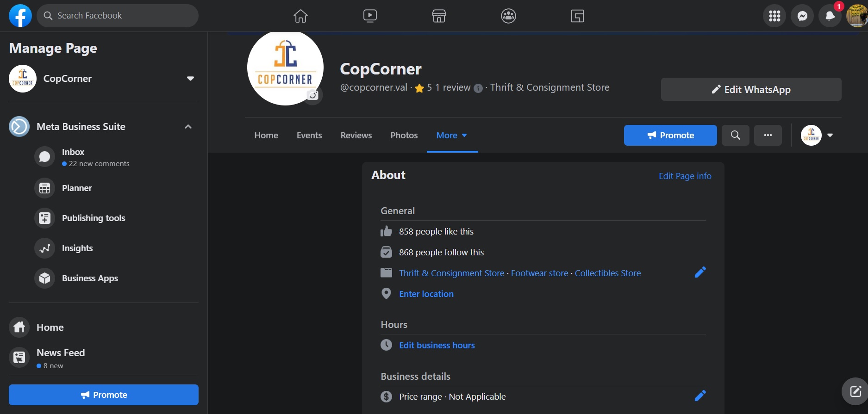Image resolution: width=868 pixels, height=414 pixels.
Task: Click the '@copcorner.val' username text
Action: (x=374, y=88)
